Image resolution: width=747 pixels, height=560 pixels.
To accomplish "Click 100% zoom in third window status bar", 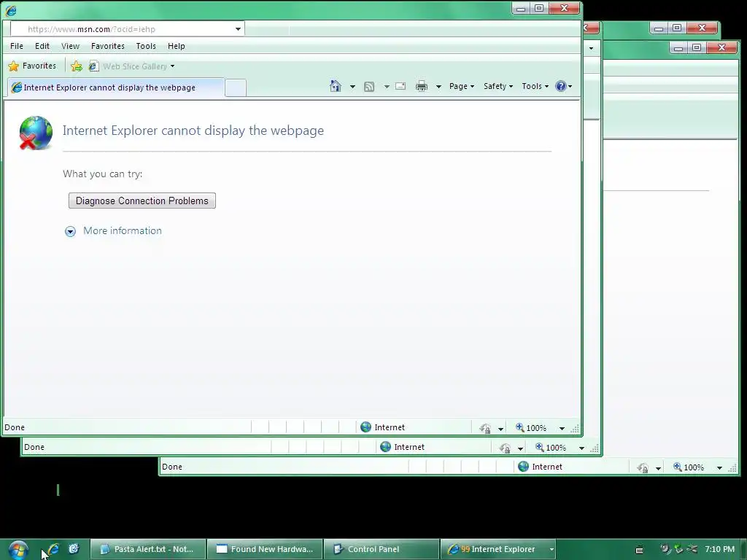I will (689, 467).
